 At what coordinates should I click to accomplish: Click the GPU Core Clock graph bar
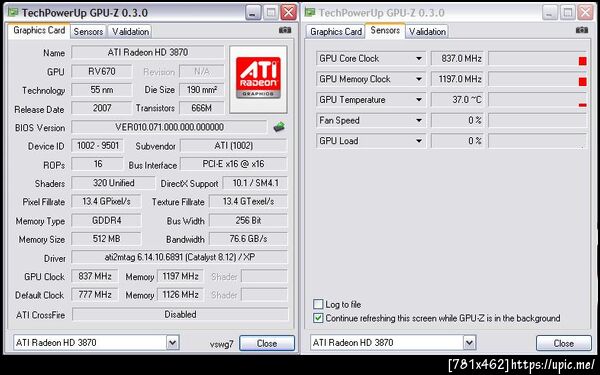538,59
